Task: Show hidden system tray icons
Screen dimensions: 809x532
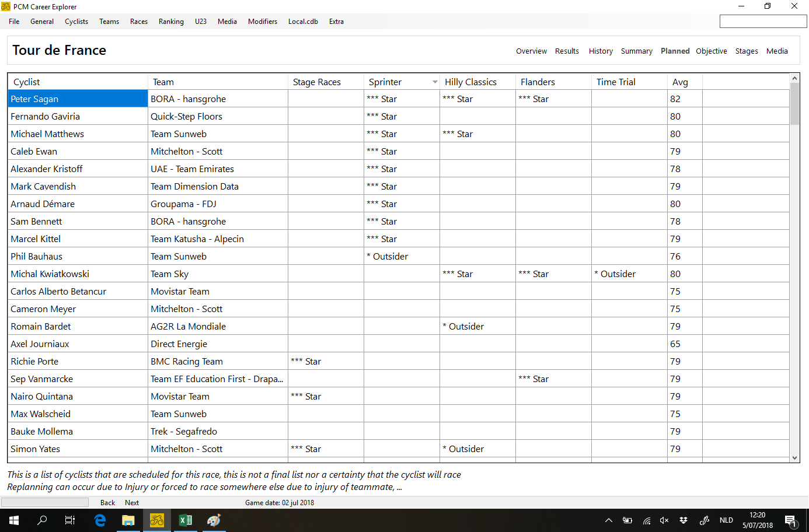Action: coord(608,520)
